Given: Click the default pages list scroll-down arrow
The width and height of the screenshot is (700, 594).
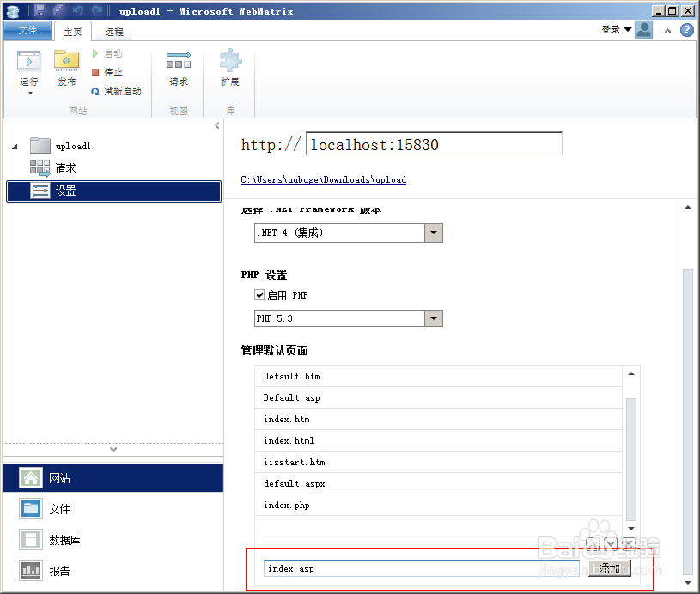Looking at the screenshot, I should (631, 529).
